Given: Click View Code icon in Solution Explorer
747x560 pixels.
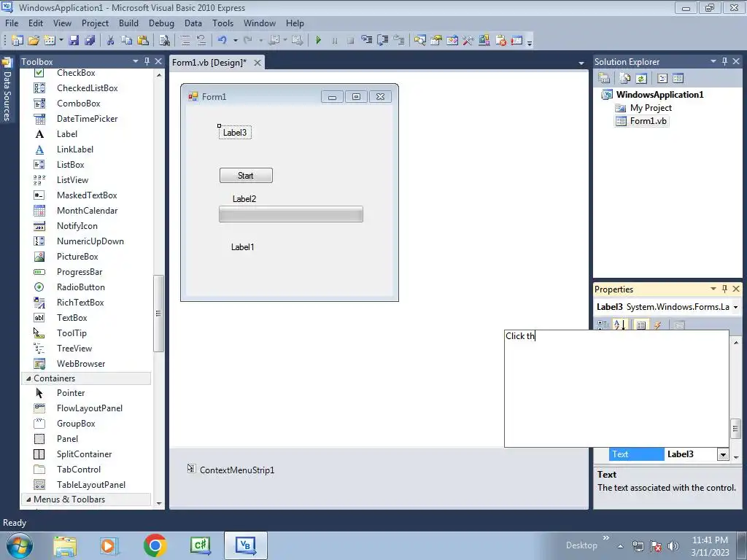Looking at the screenshot, I should tap(662, 78).
